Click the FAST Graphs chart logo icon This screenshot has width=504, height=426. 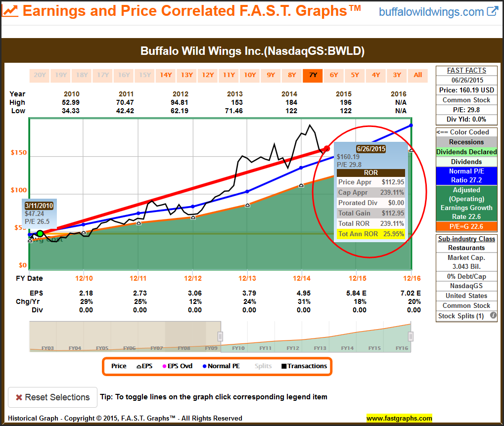[x=11, y=11]
